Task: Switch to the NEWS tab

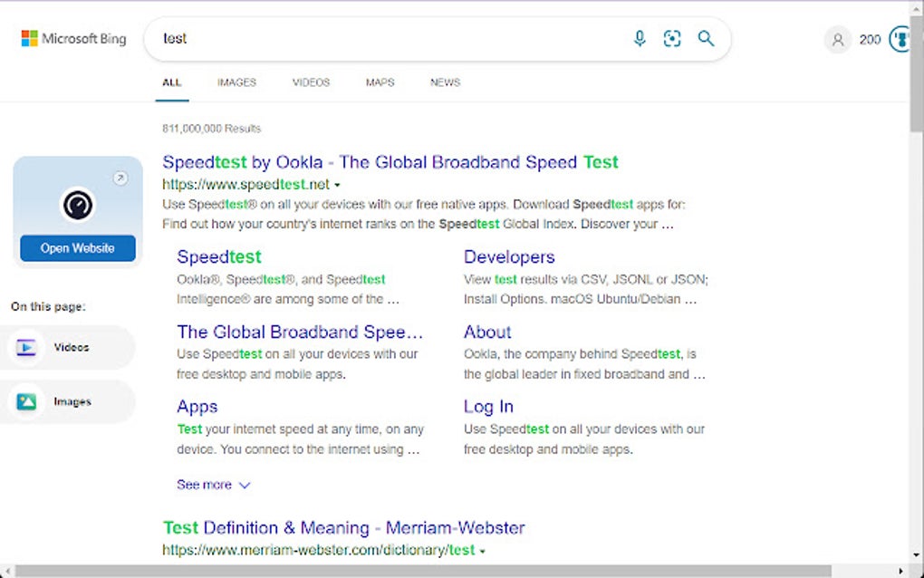Action: pos(444,82)
